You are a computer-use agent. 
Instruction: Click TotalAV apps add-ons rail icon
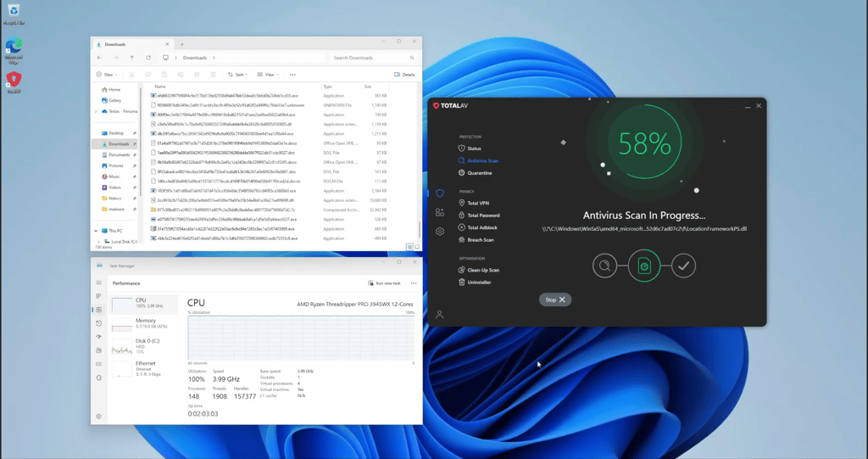tap(440, 212)
